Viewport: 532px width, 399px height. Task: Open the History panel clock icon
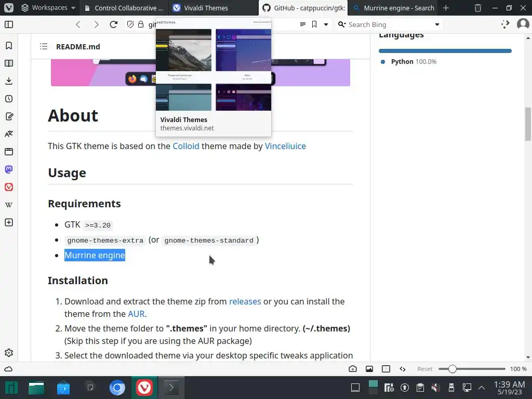click(x=9, y=99)
